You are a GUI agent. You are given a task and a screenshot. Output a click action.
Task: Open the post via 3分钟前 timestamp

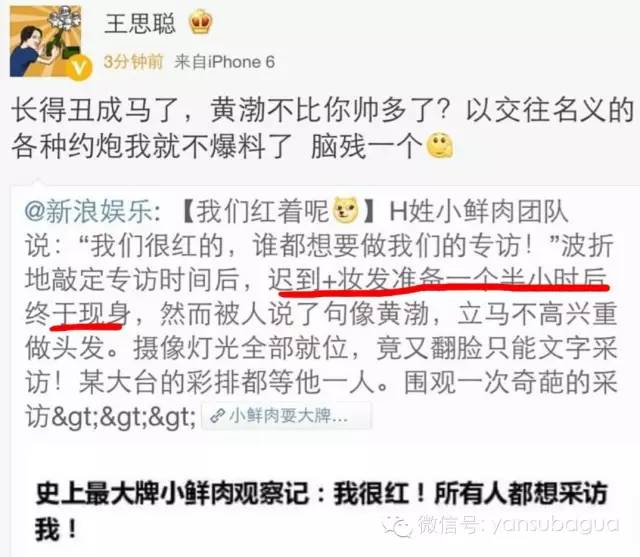point(133,62)
